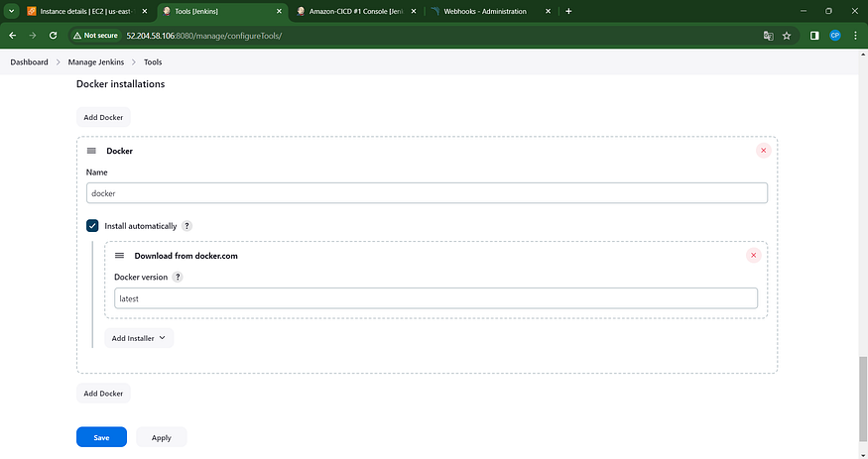Switch to Webhooks - Administration tab

coord(484,11)
